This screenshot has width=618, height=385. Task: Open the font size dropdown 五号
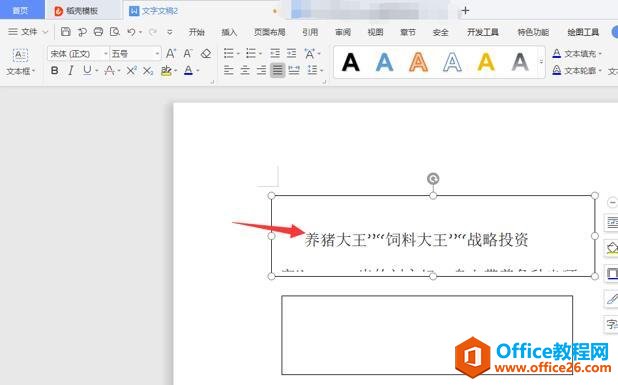[157, 54]
